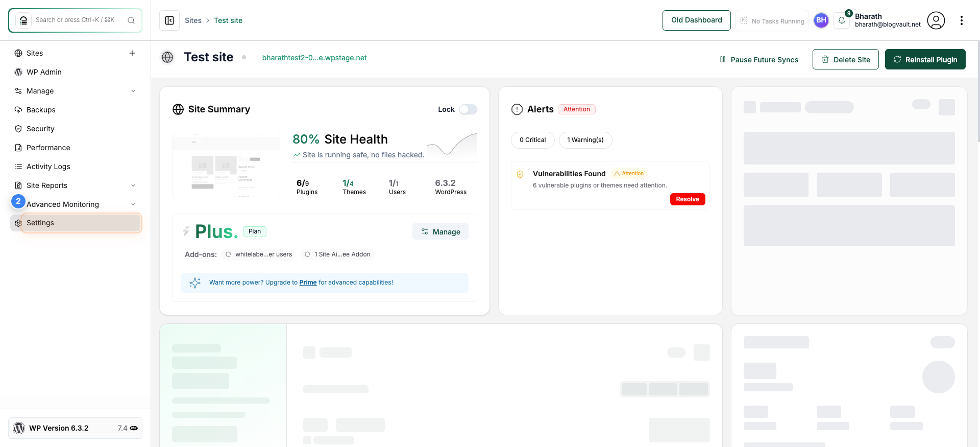Click the lightning bolt Plus plan icon
This screenshot has width=980, height=447.
[x=186, y=231]
